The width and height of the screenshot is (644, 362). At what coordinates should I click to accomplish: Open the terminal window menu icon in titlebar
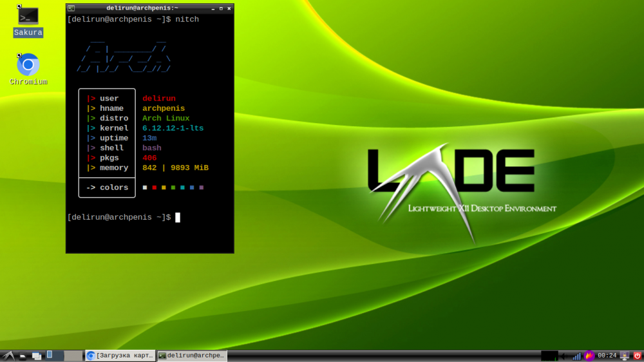[x=71, y=8]
